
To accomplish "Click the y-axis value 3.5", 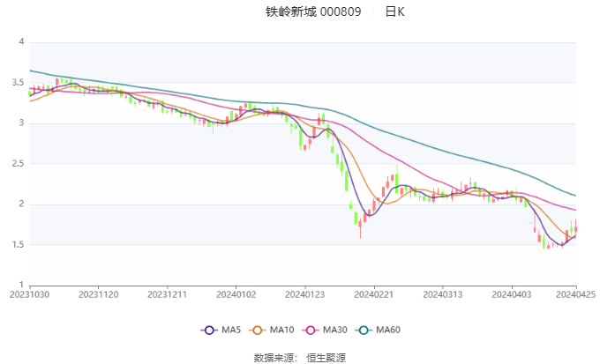I will click(18, 83).
